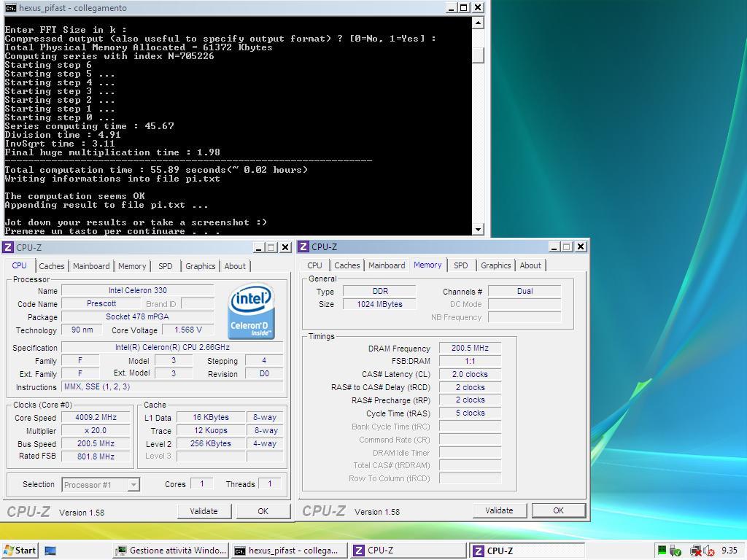This screenshot has height=560, width=747.
Task: Click the 2.0 clocks CAS Latency value
Action: pos(470,374)
